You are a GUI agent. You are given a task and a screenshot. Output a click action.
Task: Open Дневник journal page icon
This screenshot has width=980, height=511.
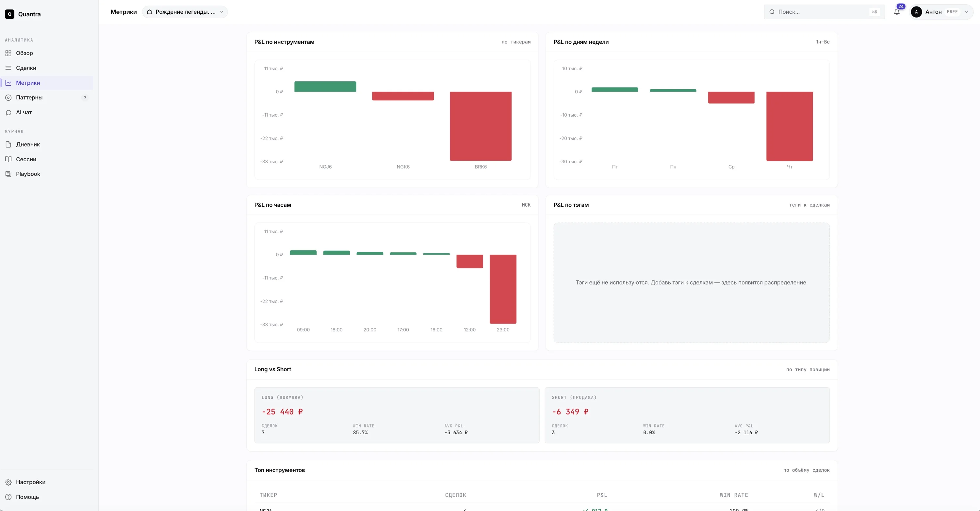click(x=8, y=144)
